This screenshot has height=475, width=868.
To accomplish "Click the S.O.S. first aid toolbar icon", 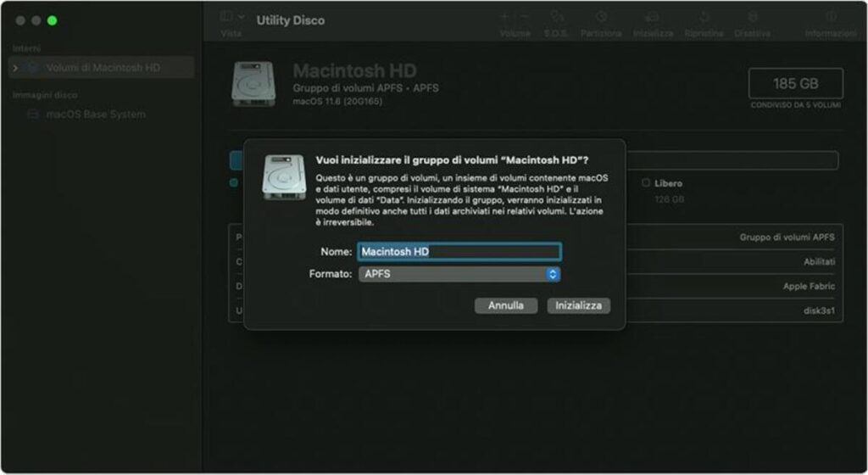I will pos(556,17).
